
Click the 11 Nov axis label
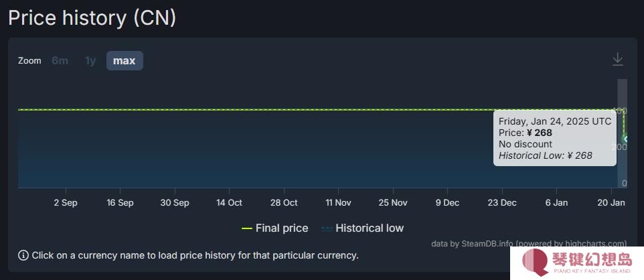338,203
